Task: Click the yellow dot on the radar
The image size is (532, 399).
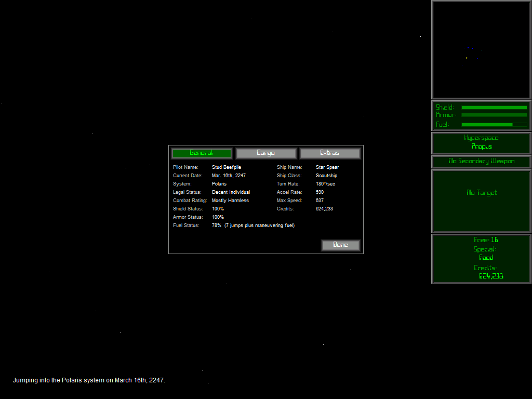Action: (x=467, y=58)
